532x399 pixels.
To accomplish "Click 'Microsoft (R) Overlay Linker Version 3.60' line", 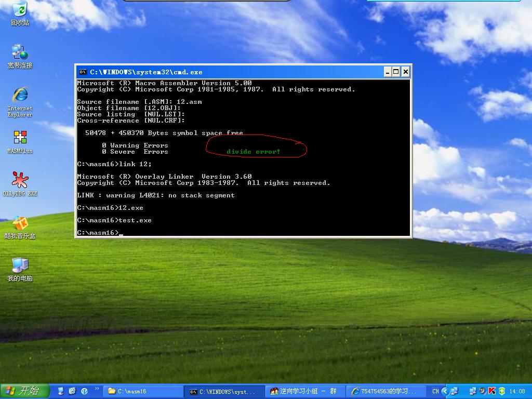I will (165, 177).
